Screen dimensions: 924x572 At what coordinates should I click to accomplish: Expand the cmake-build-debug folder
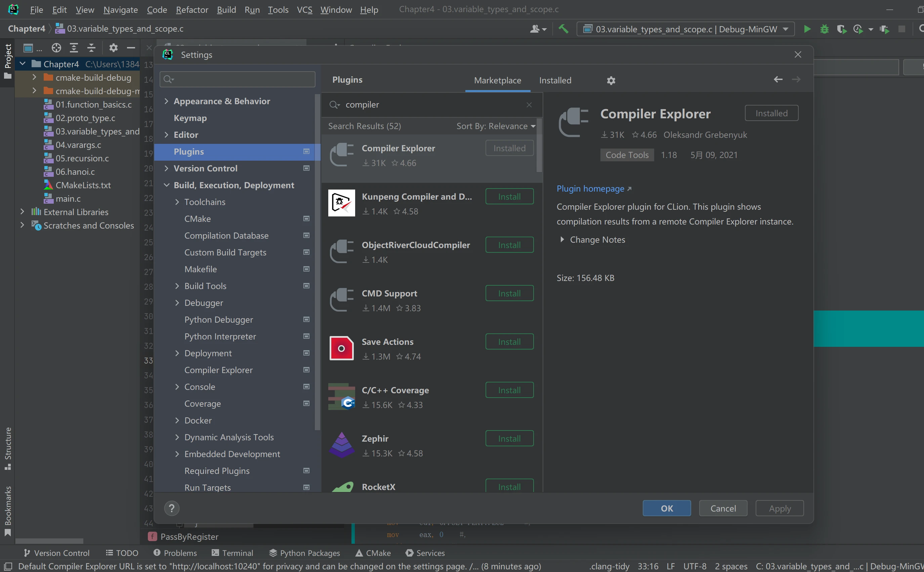[34, 77]
